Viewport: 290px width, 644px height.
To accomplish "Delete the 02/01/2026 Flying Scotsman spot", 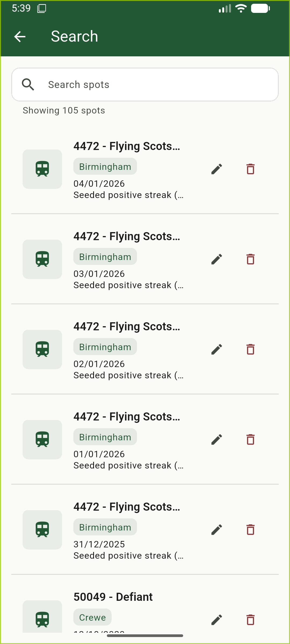I will 250,349.
